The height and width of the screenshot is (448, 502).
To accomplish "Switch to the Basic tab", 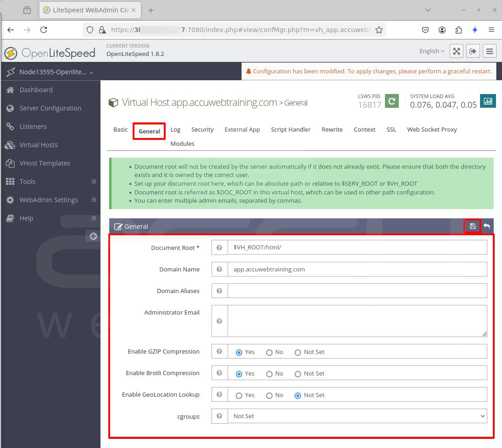I will click(x=120, y=130).
